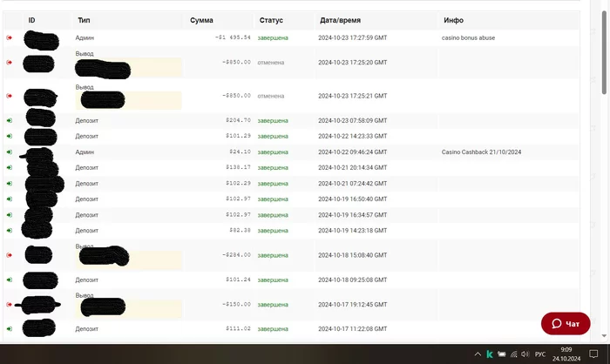
Task: Click the amount $101.29
Action: pyautogui.click(x=238, y=136)
